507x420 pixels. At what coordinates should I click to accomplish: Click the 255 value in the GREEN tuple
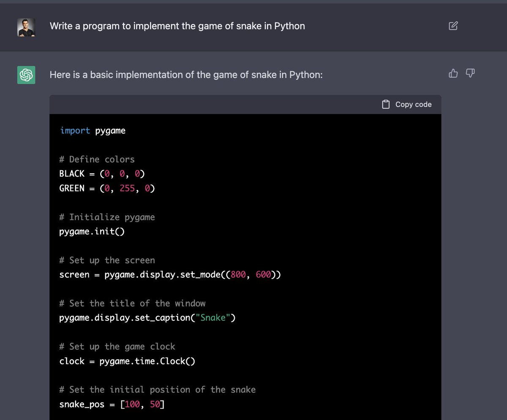[x=129, y=188]
